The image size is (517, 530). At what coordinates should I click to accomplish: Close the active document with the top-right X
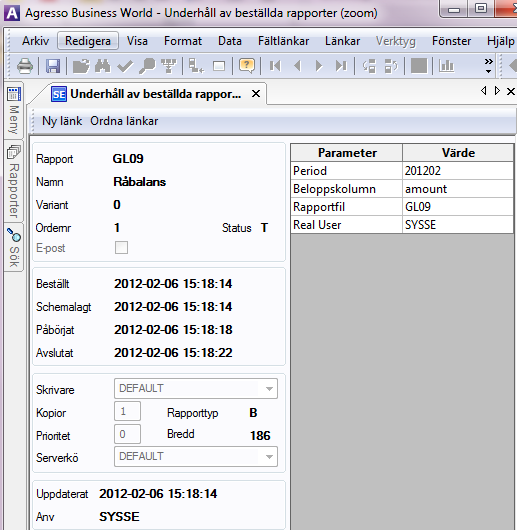click(x=511, y=91)
